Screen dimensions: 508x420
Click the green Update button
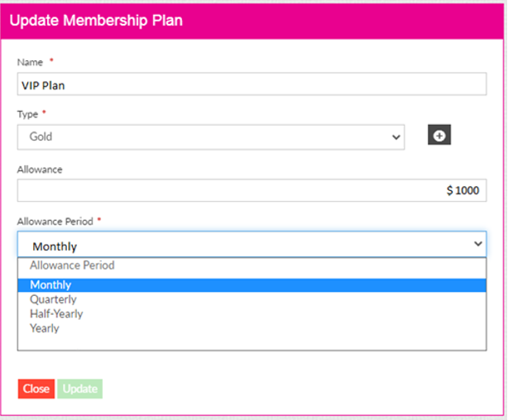tap(80, 389)
